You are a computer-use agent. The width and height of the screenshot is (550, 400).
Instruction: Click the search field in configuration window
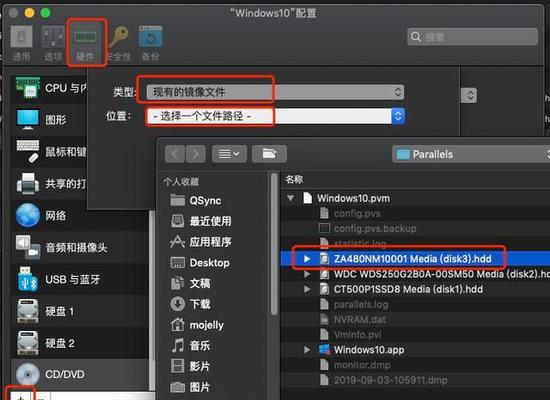tap(472, 36)
